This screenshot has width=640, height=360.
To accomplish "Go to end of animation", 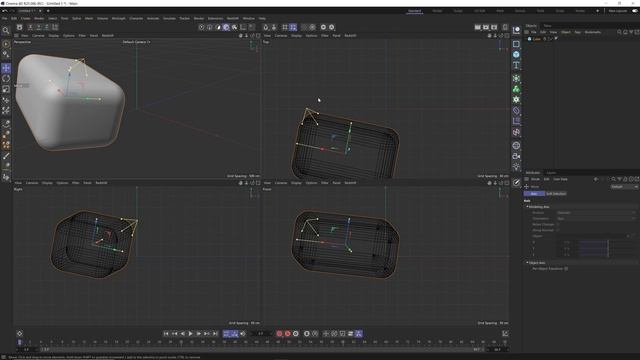I will [x=215, y=333].
